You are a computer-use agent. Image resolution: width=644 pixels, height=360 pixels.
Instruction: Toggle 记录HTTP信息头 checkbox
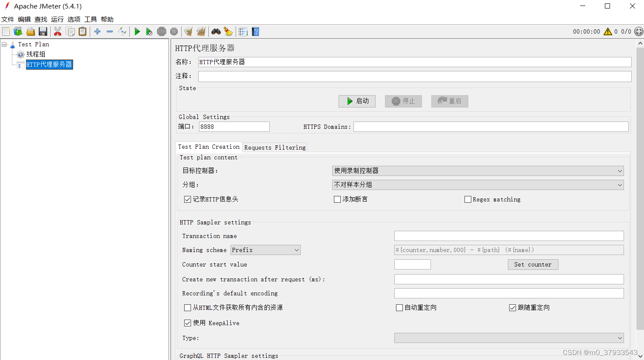tap(187, 199)
